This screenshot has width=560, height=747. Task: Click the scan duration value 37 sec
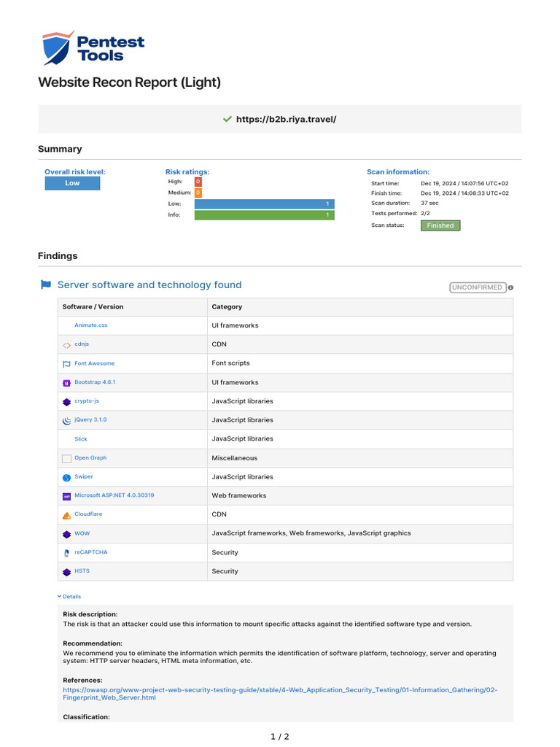[x=429, y=203]
